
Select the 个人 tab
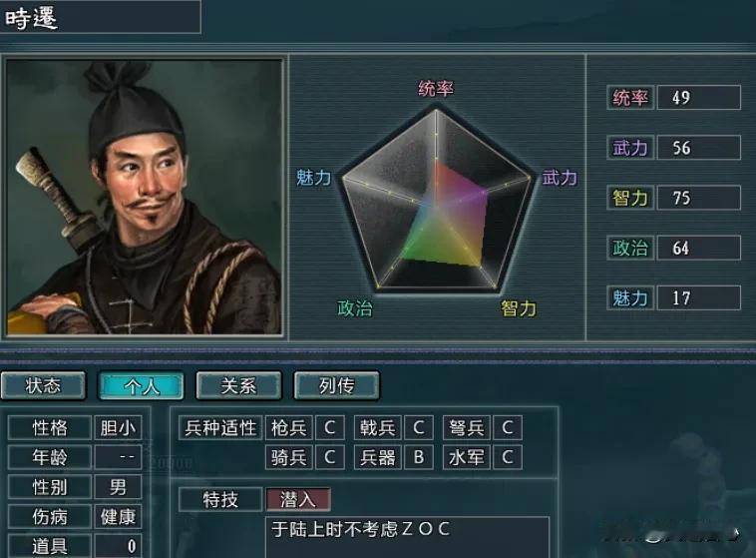click(x=142, y=385)
